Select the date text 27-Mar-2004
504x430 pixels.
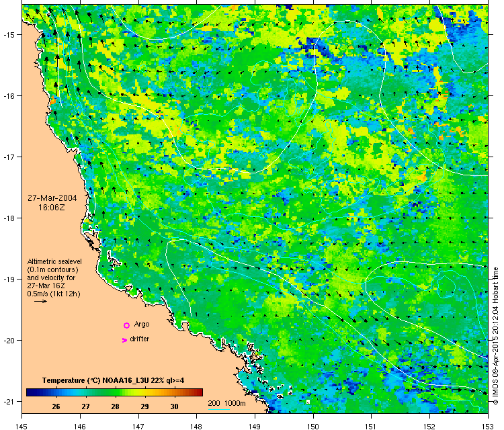pos(52,198)
